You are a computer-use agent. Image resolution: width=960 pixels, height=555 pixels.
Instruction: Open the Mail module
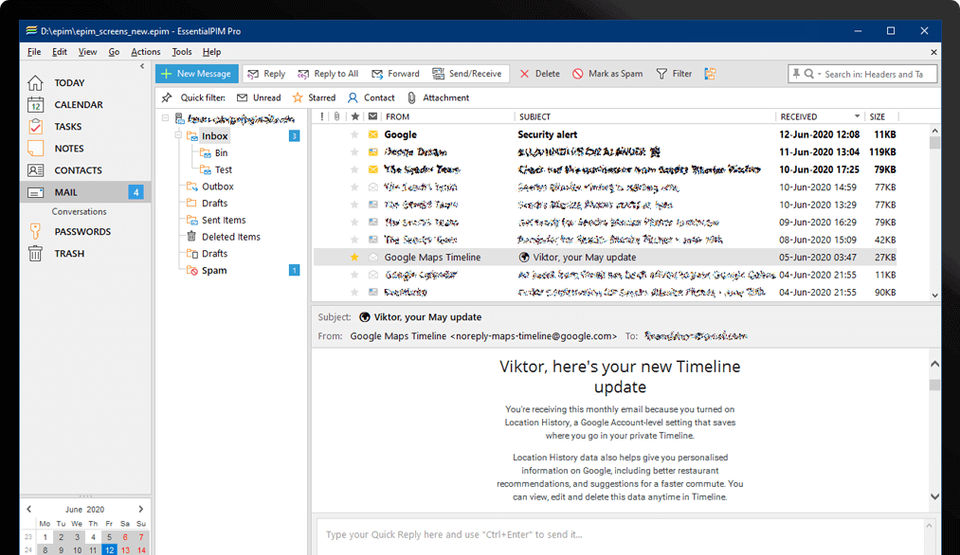point(85,192)
